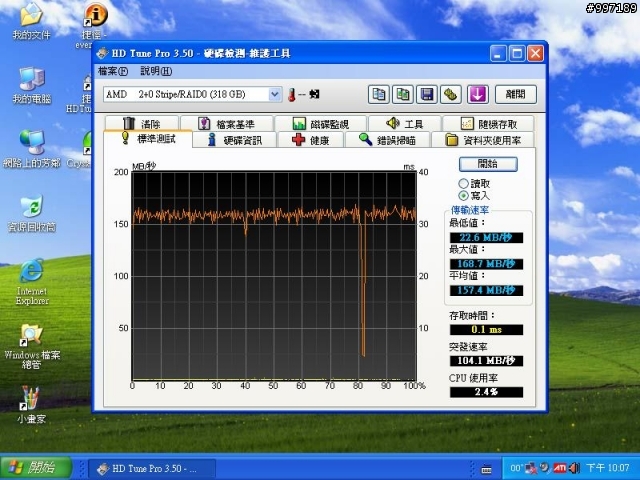This screenshot has height=480, width=640.
Task: Select the 寫入 write radio button
Action: (x=463, y=196)
